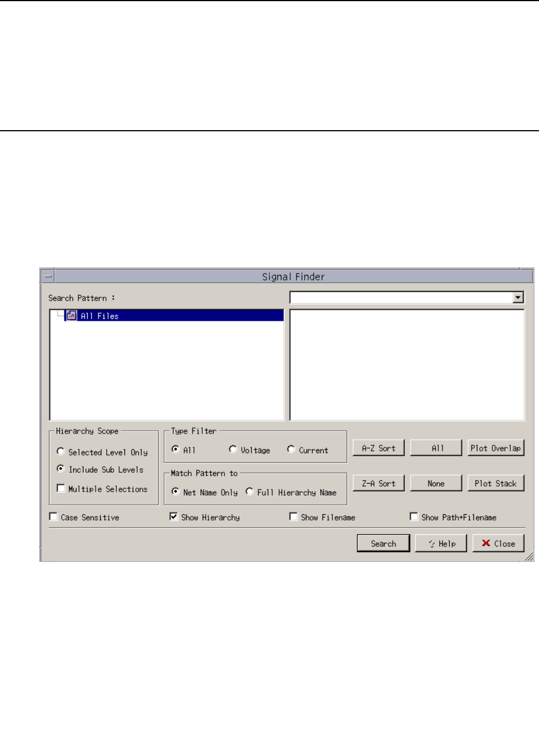Screen dimensions: 539x756
Task: Select the Net Name Only match option
Action: pos(176,492)
